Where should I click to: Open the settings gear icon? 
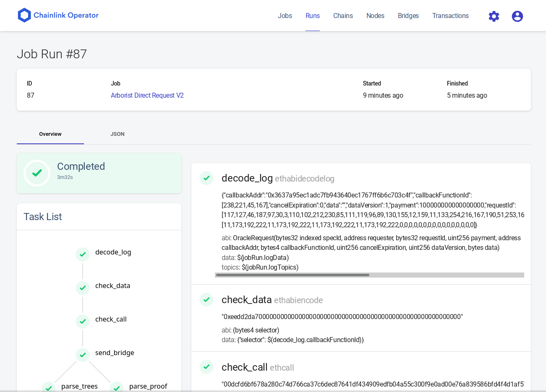pyautogui.click(x=494, y=16)
